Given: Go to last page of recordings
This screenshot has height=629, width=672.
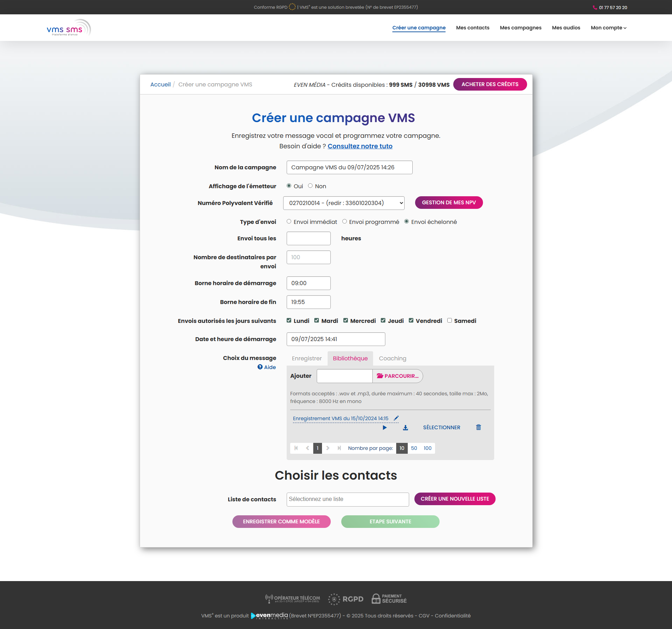Looking at the screenshot, I should coord(339,448).
